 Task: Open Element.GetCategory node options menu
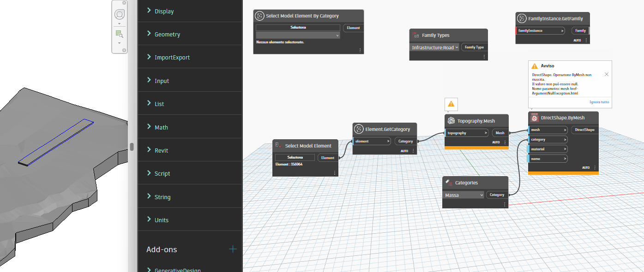[x=413, y=151]
